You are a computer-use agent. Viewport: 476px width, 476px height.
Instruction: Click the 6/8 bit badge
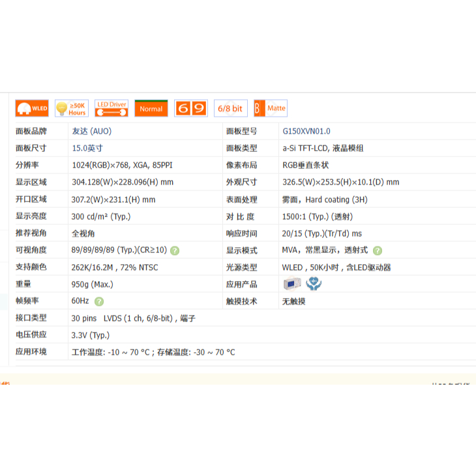pos(230,108)
